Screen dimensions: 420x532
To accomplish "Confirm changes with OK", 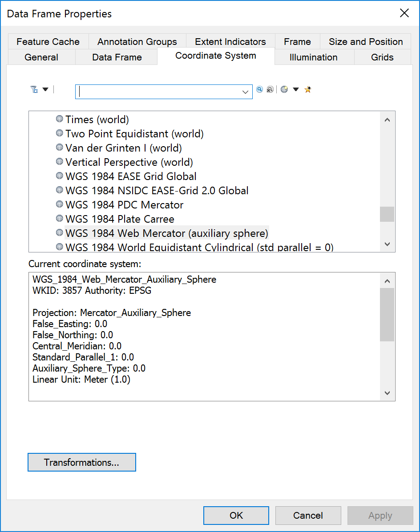I will click(236, 515).
